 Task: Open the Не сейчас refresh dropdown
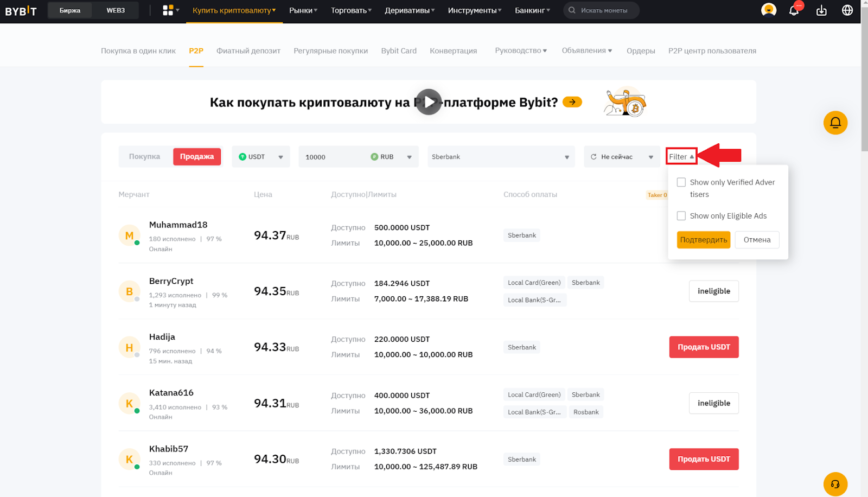[622, 157]
